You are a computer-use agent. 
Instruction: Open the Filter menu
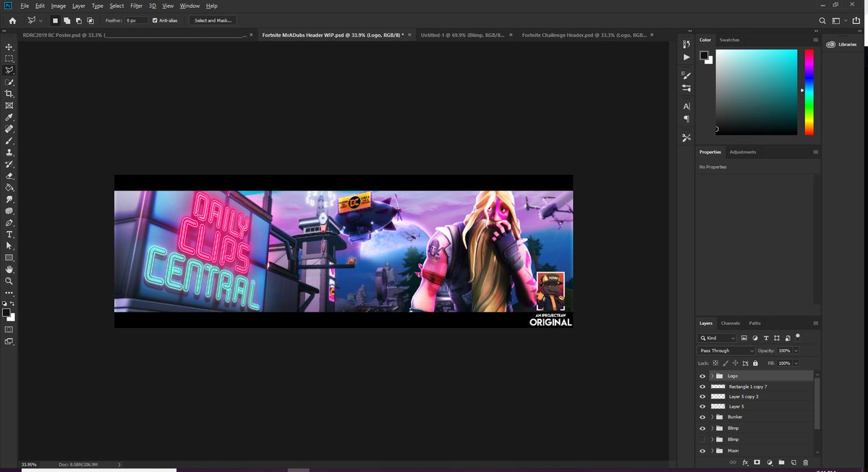point(136,6)
